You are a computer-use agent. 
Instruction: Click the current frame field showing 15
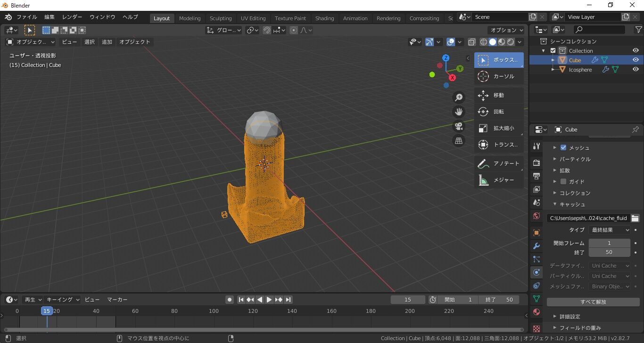(408, 300)
